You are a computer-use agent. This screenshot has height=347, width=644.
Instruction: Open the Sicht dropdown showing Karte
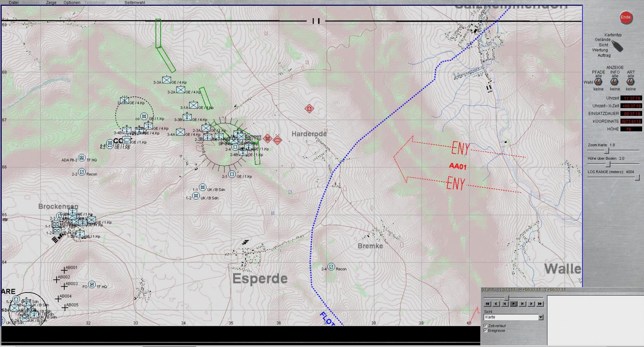pyautogui.click(x=541, y=317)
